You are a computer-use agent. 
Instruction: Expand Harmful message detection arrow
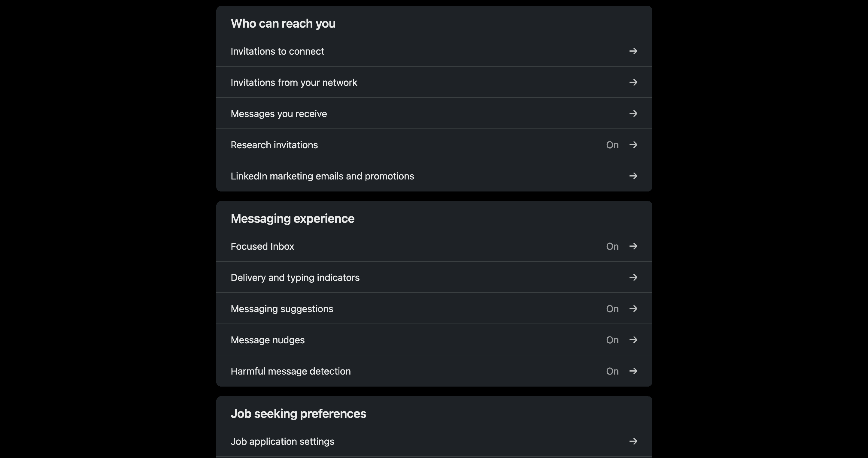tap(633, 371)
